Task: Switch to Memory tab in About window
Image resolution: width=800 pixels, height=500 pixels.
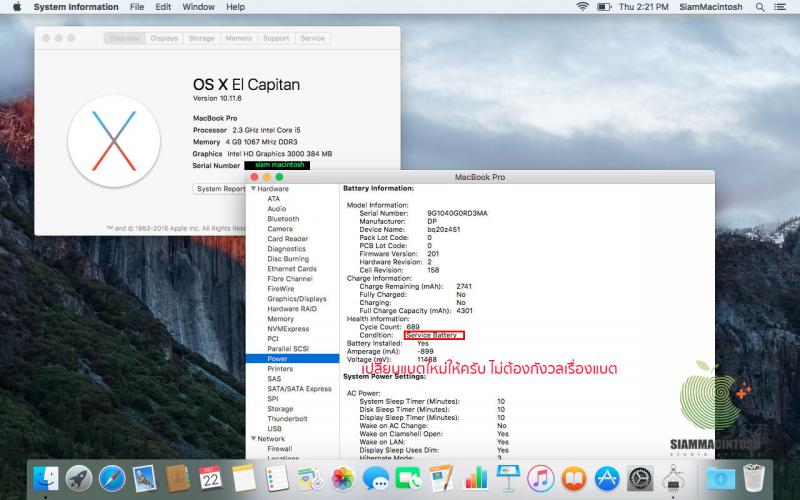Action: tap(239, 38)
